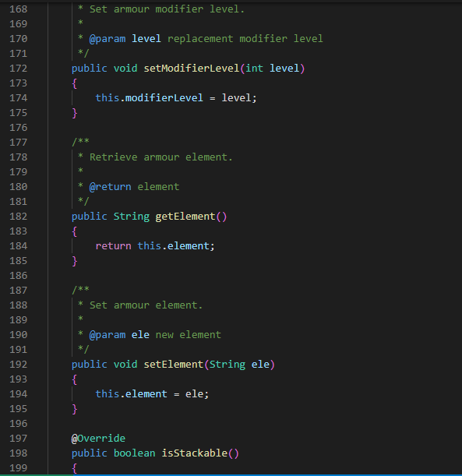The width and height of the screenshot is (462, 476).
Task: Click the element field on line 194
Action: tap(146, 394)
